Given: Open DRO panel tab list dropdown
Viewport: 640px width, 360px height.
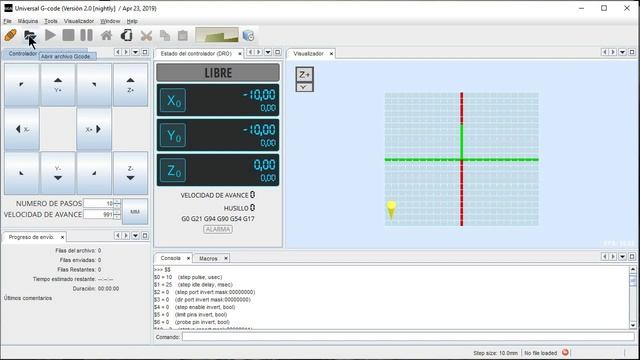Looking at the screenshot, I should (x=268, y=52).
